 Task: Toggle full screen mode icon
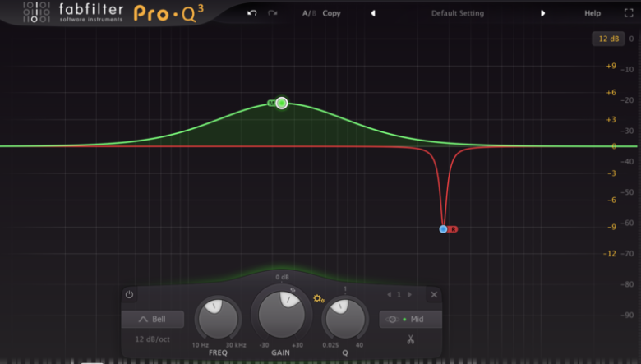pos(629,13)
